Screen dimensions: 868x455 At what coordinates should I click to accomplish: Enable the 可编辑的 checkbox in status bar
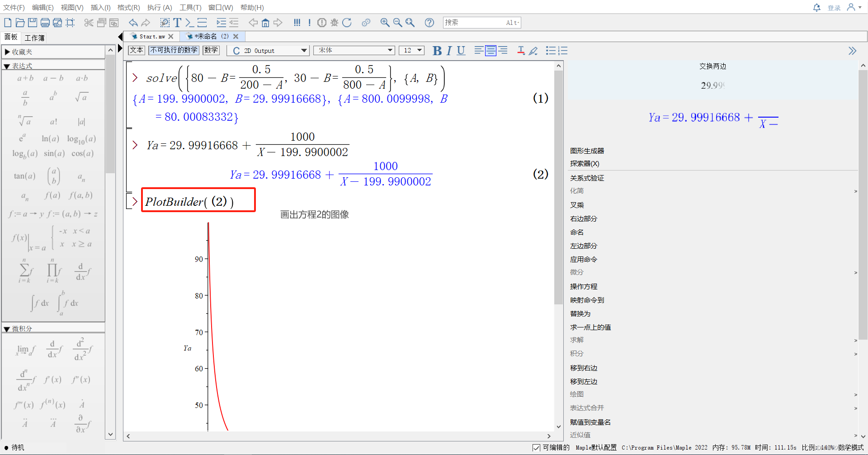[x=535, y=448]
